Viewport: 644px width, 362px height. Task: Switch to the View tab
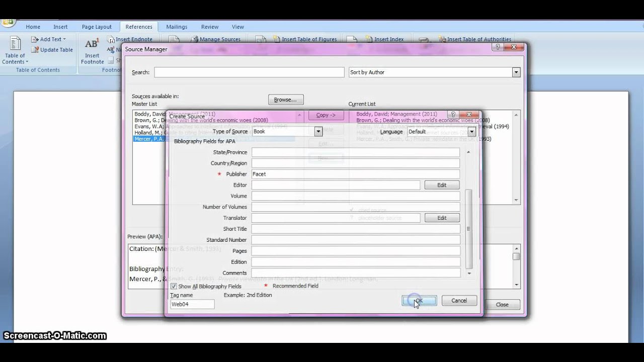(x=238, y=27)
